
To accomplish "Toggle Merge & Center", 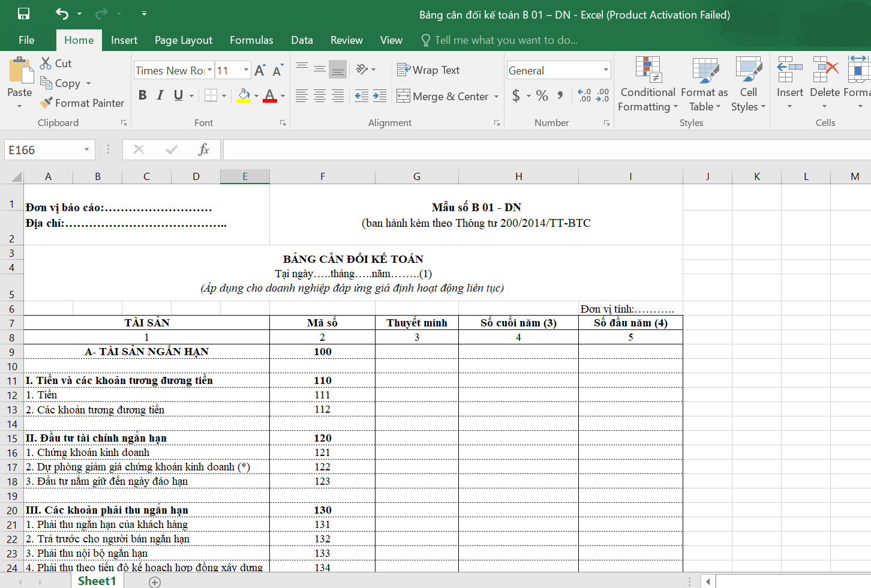I will (x=443, y=96).
